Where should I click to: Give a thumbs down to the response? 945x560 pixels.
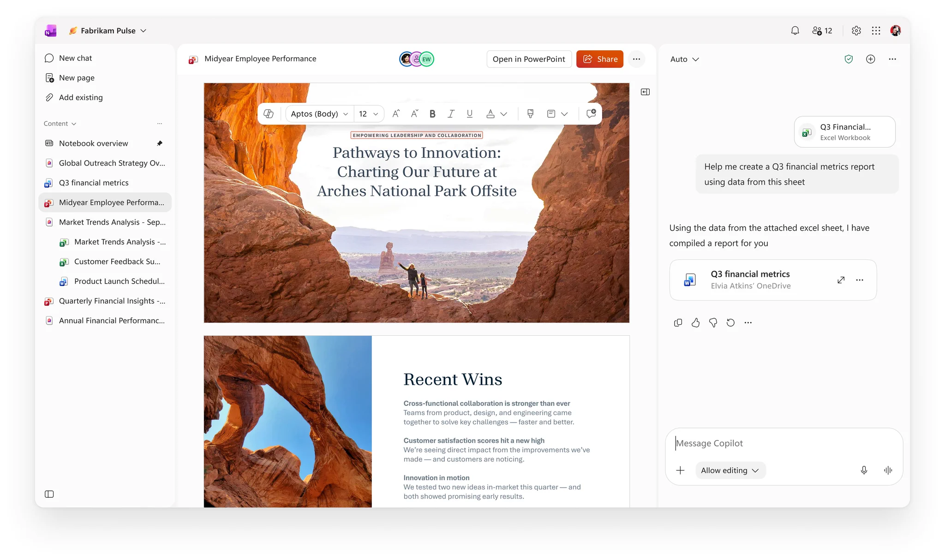tap(713, 322)
